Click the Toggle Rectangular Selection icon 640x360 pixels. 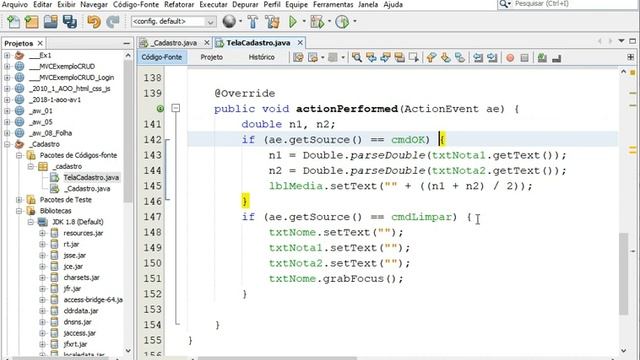tap(414, 58)
